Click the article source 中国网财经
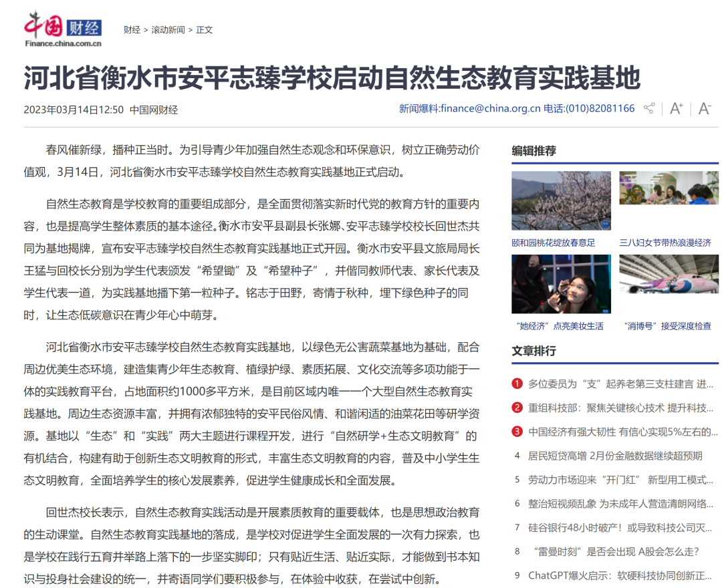This screenshot has width=722, height=588. tap(154, 110)
